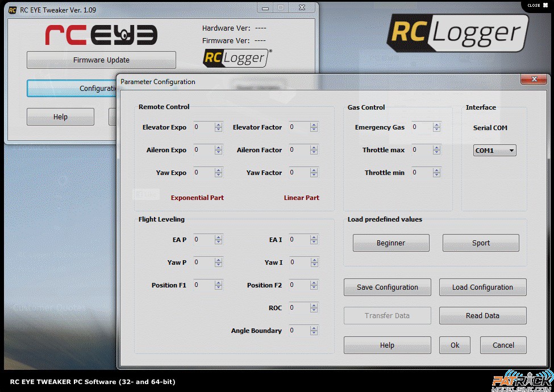Click the Angle Boundary value field
Viewport: 554px width, 392px height.
tap(299, 330)
